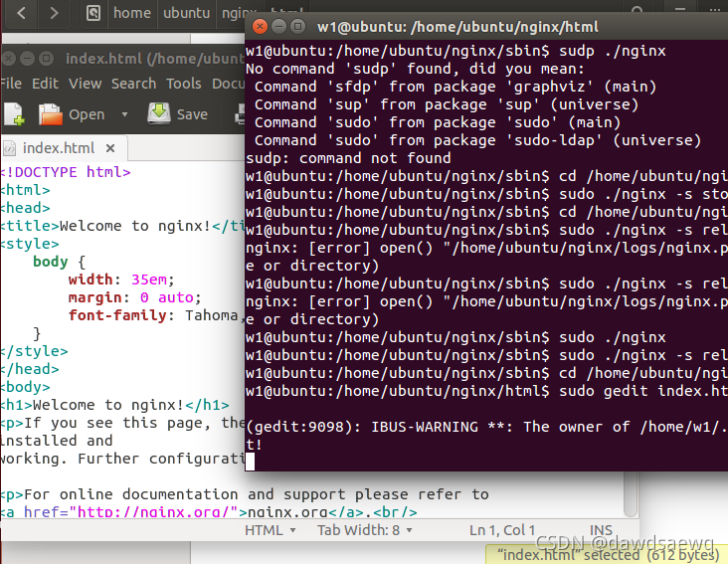Open the Tab Width: 8 dropdown

point(364,530)
